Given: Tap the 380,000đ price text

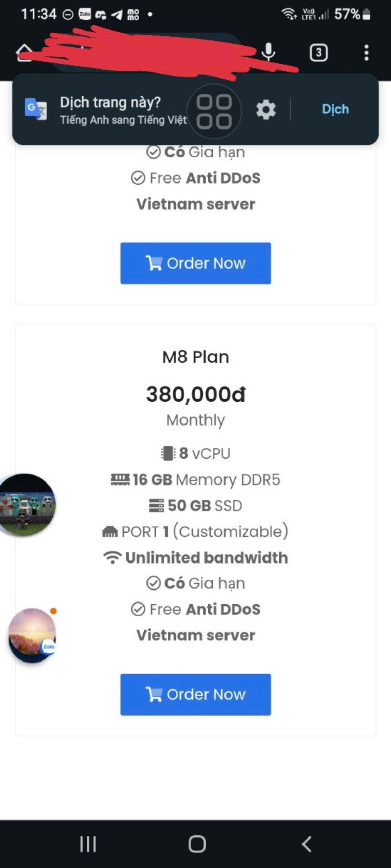Looking at the screenshot, I should [196, 394].
